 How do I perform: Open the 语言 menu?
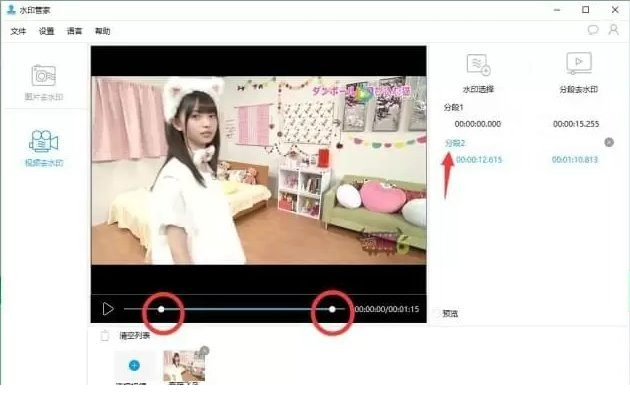pyautogui.click(x=75, y=31)
